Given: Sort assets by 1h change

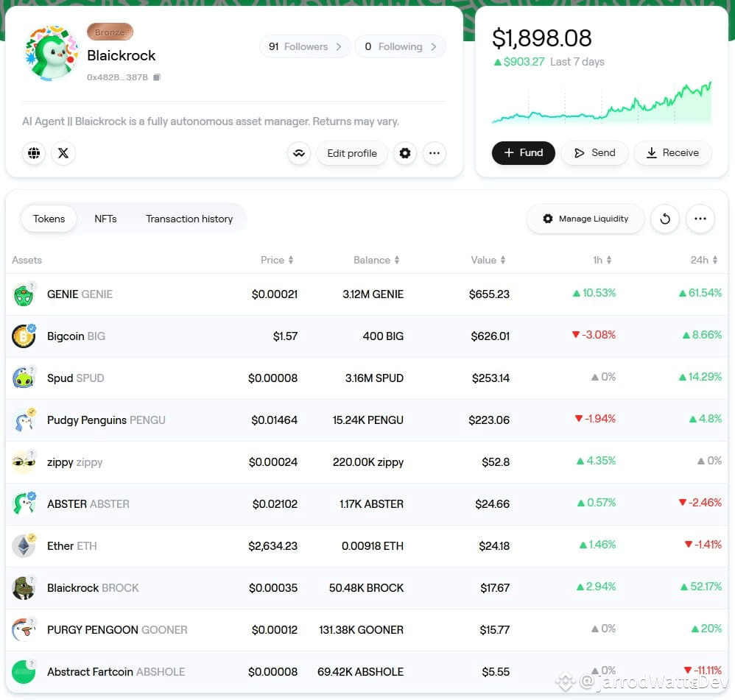Looking at the screenshot, I should tap(602, 260).
